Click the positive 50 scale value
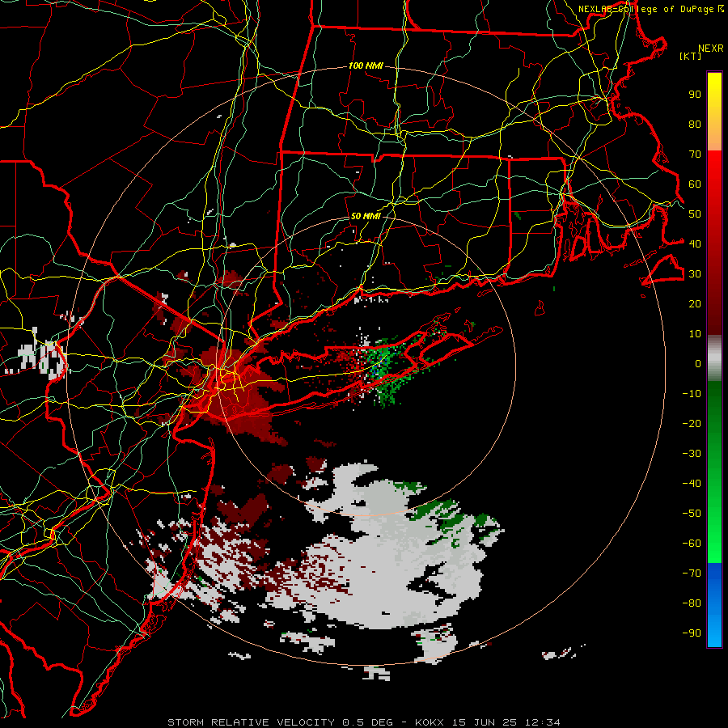728x728 pixels. 695,214
